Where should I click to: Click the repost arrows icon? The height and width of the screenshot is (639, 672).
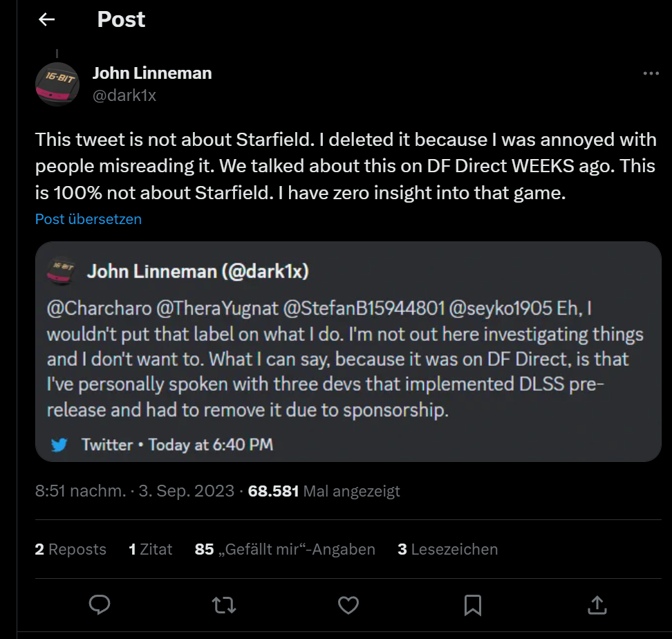223,606
